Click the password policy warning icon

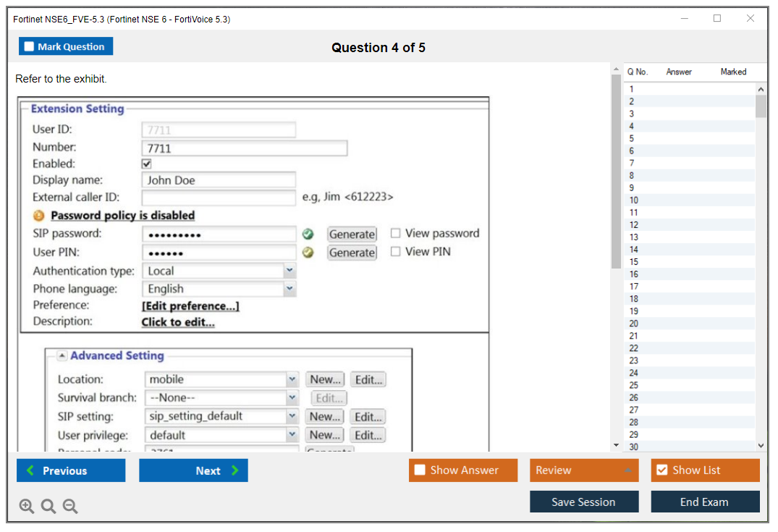[39, 216]
